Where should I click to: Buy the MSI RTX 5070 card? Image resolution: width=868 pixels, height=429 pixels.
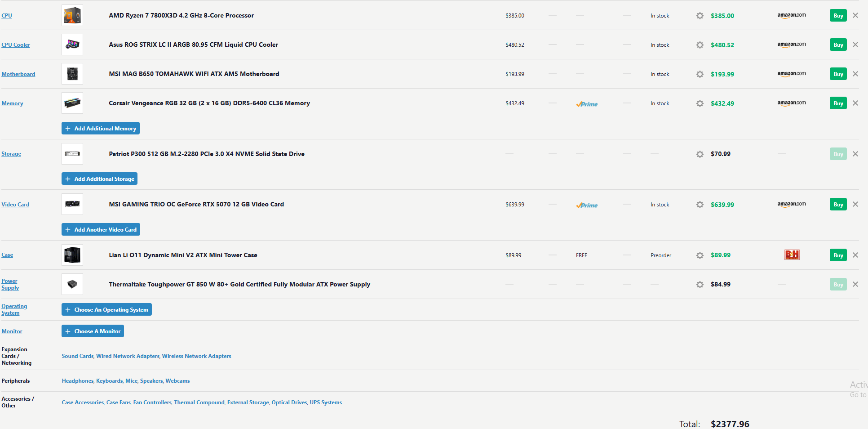pos(838,204)
